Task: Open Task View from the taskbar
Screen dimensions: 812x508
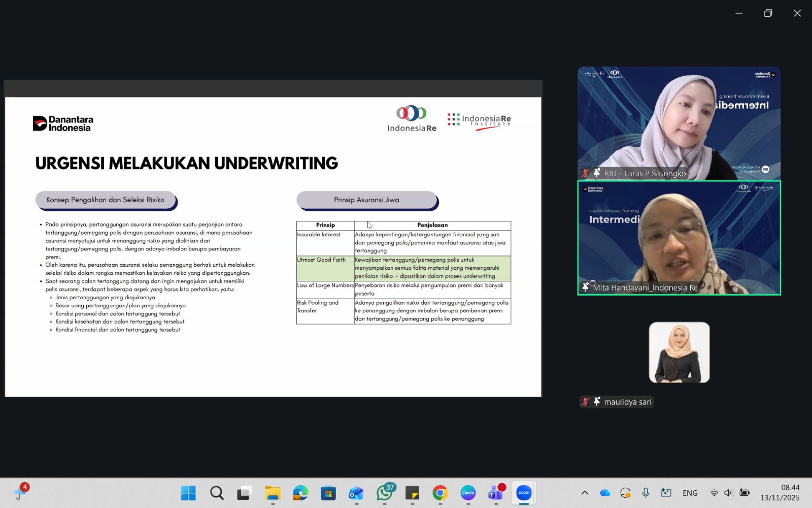Action: pyautogui.click(x=245, y=493)
